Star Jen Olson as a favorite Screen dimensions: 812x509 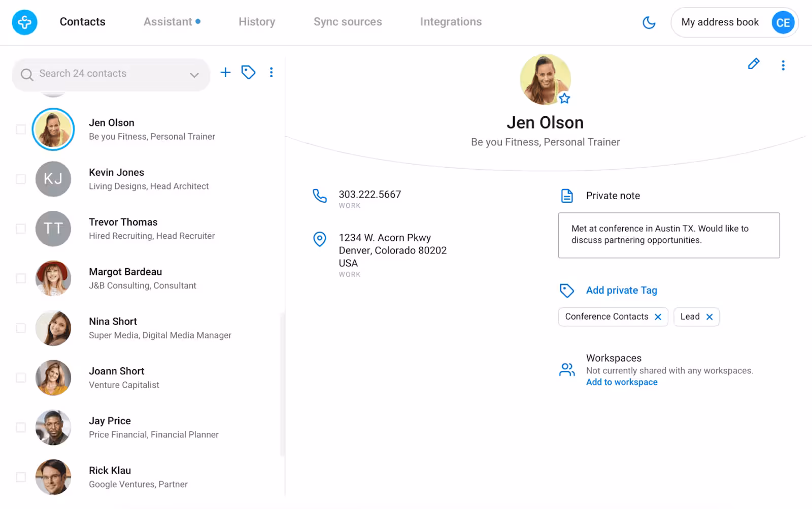[x=564, y=99]
